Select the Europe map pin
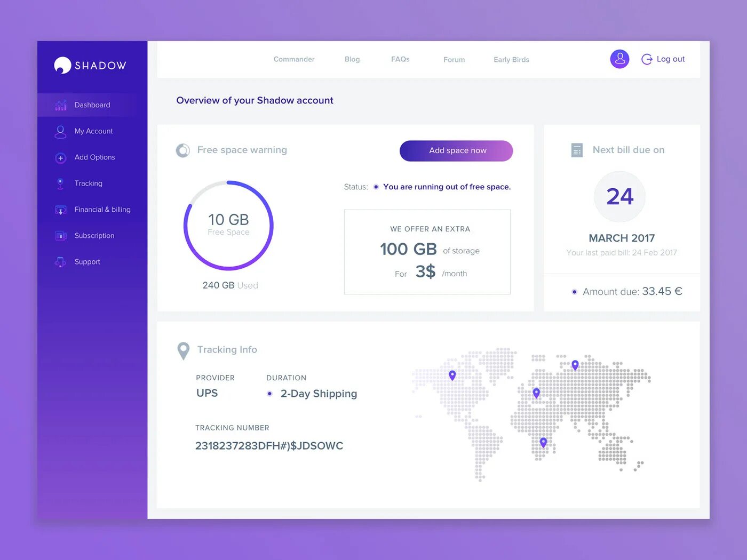This screenshot has width=747, height=560. [537, 393]
